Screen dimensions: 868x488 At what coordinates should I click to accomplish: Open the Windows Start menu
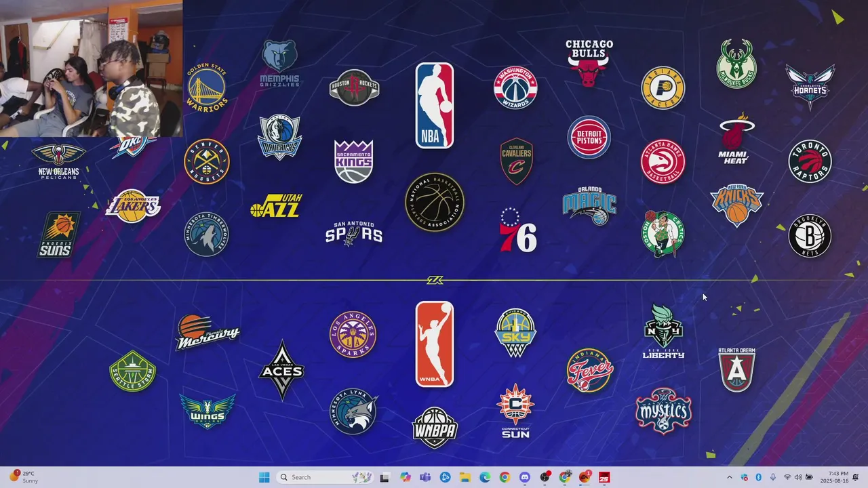pyautogui.click(x=264, y=477)
